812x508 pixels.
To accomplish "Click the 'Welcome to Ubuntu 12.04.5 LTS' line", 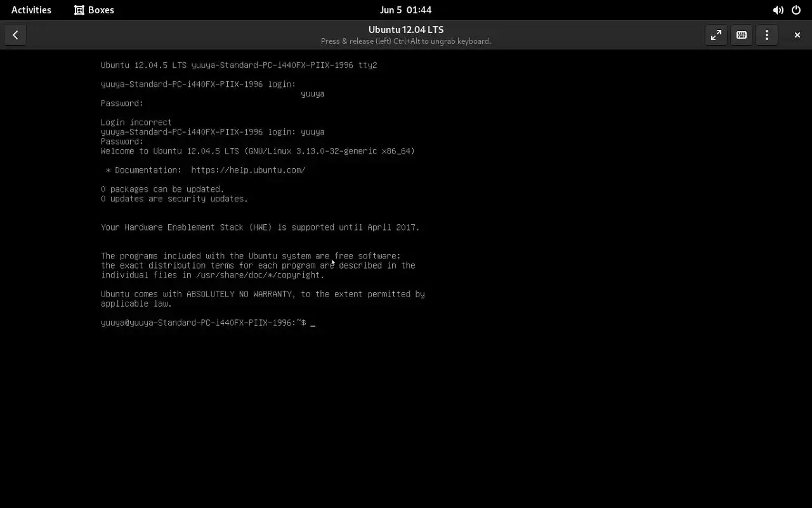I will pos(258,151).
